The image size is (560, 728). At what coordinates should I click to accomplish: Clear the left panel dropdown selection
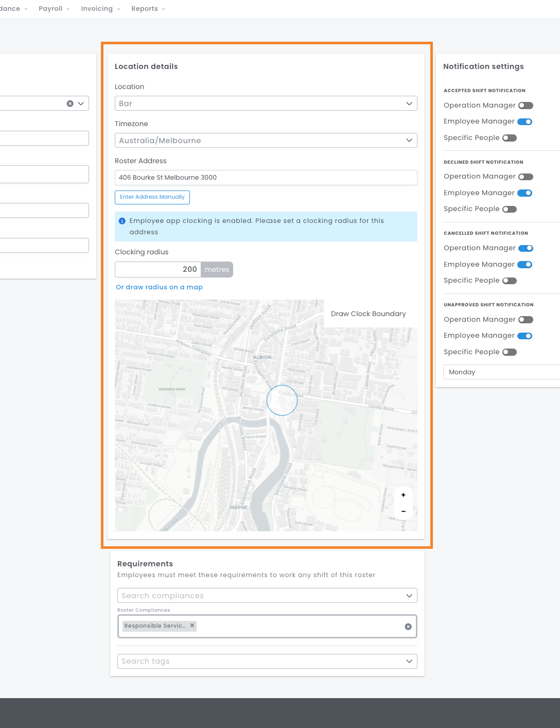tap(70, 103)
